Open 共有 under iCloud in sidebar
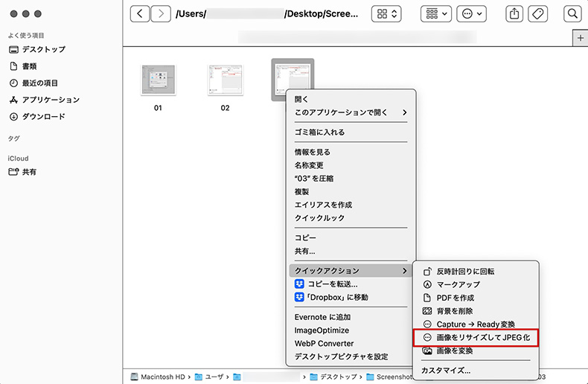588x384 pixels. pyautogui.click(x=22, y=172)
